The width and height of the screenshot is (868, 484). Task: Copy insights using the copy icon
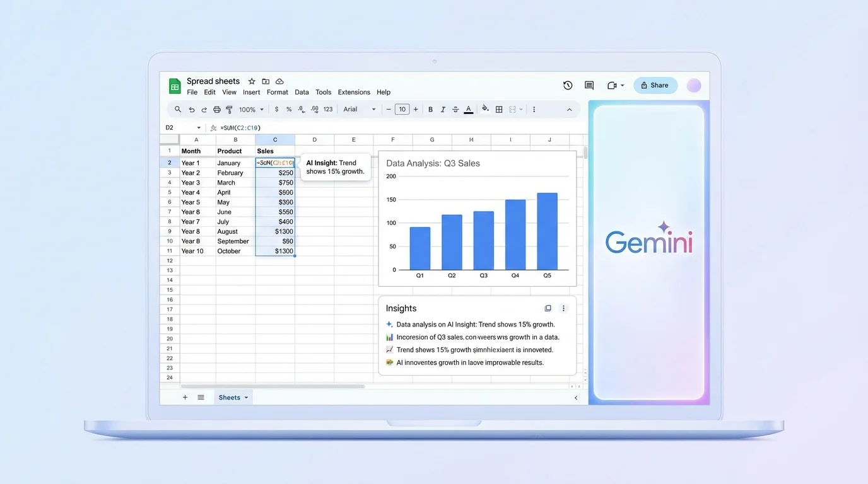(548, 308)
